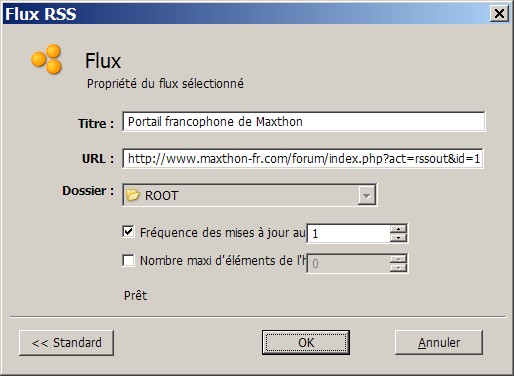Enable the Nombre maxi d'éléments checkbox

click(x=128, y=260)
